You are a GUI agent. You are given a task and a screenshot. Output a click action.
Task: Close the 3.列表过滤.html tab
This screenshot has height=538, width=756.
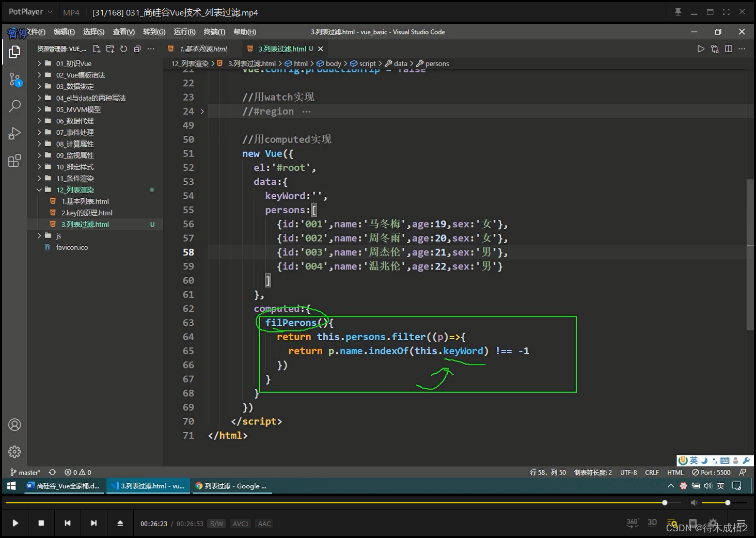[x=321, y=49]
